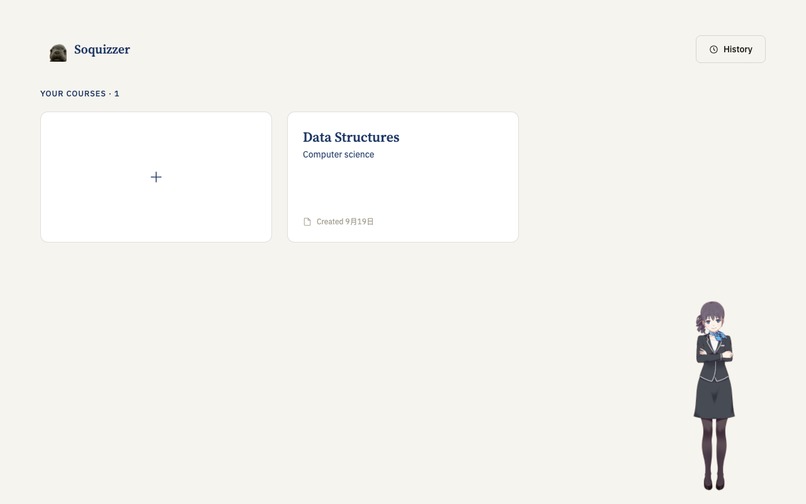Click the 'YOUR COURSES · 1' heading

tap(80, 94)
